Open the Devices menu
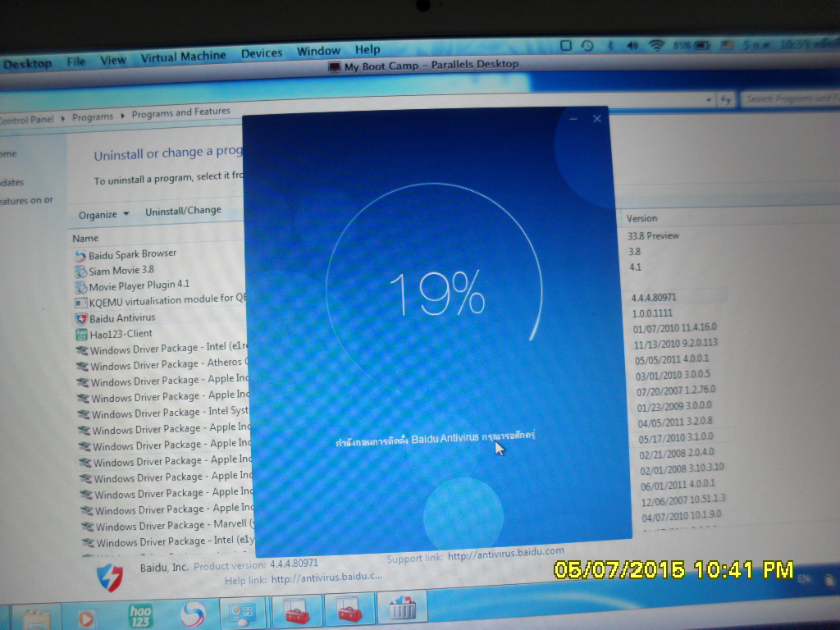 click(262, 53)
